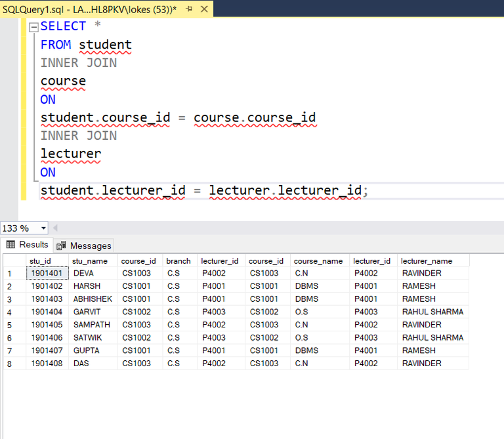Click course.course_id in the query

[x=255, y=117]
